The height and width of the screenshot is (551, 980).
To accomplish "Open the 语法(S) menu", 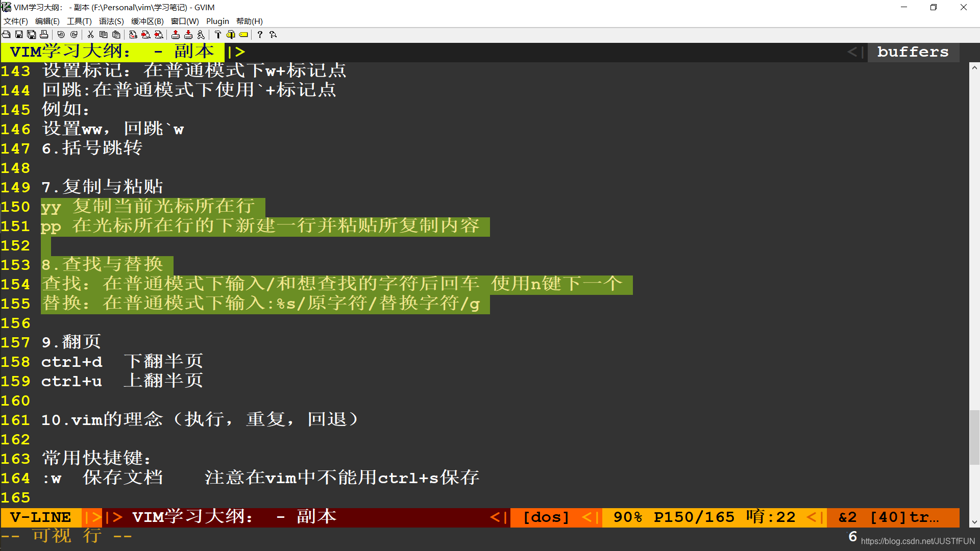I will pos(111,21).
